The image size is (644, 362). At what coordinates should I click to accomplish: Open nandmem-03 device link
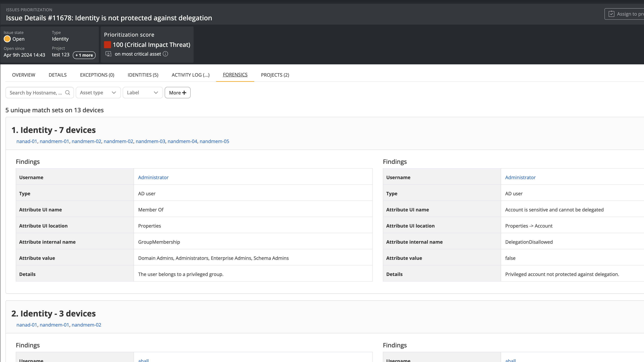coord(150,141)
